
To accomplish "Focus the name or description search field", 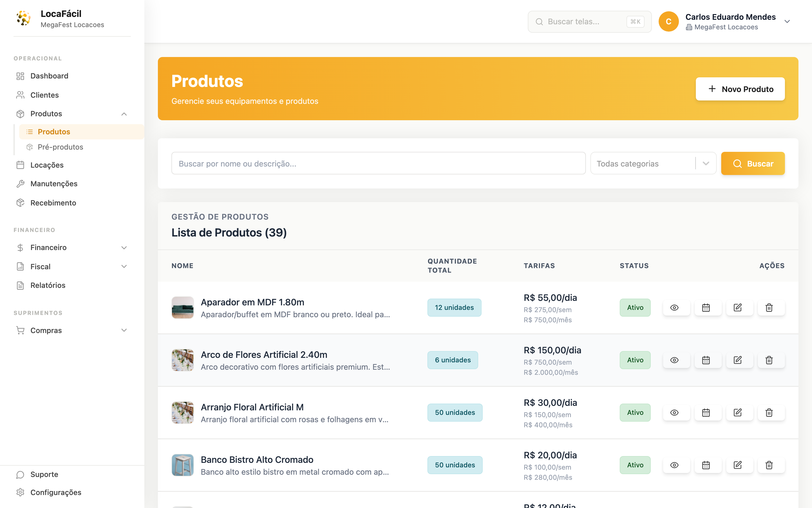I will 378,163.
